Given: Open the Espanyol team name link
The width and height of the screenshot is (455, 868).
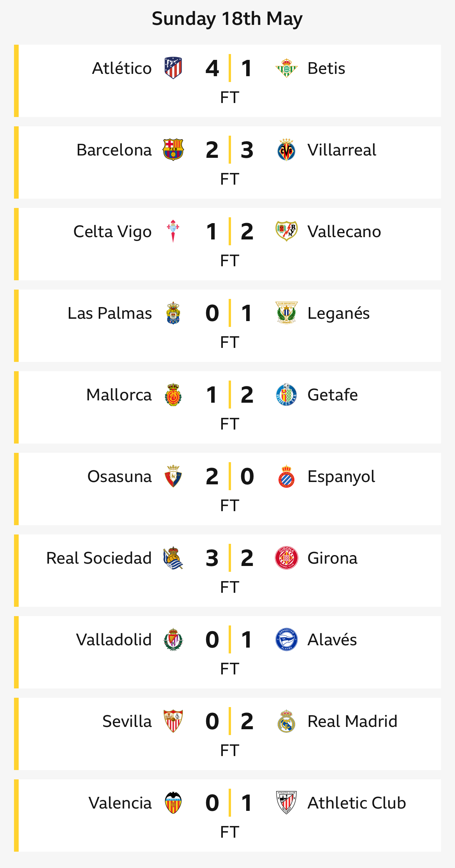Looking at the screenshot, I should pos(341,477).
